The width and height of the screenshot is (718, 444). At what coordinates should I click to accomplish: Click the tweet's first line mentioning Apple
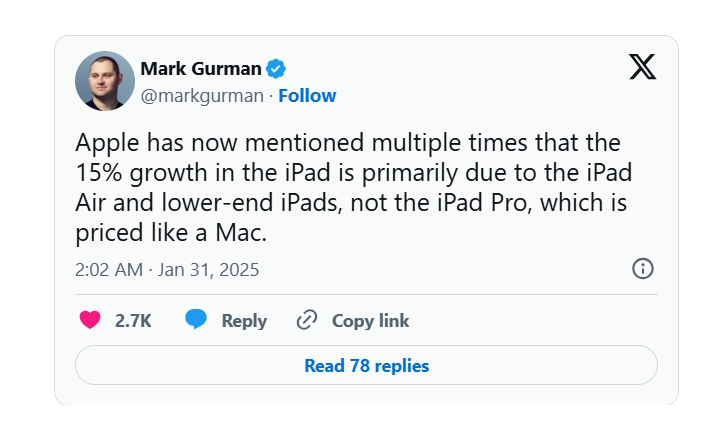click(x=348, y=142)
